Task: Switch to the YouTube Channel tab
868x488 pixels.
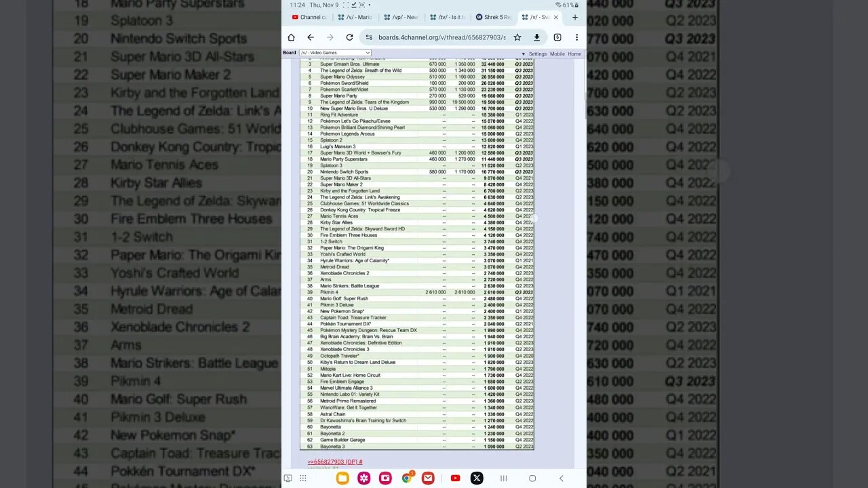Action: pyautogui.click(x=309, y=17)
